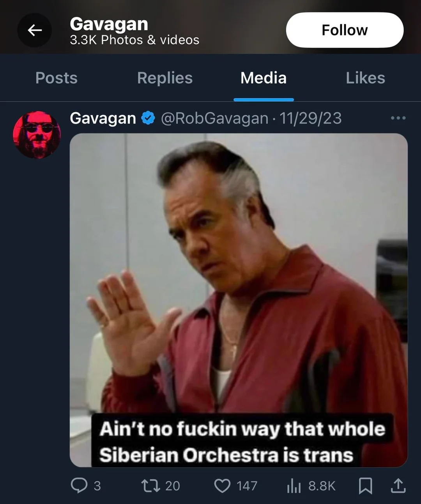Enlarge the Siberian Orchestra meme image
Viewport: 421px width, 504px height.
click(x=239, y=300)
